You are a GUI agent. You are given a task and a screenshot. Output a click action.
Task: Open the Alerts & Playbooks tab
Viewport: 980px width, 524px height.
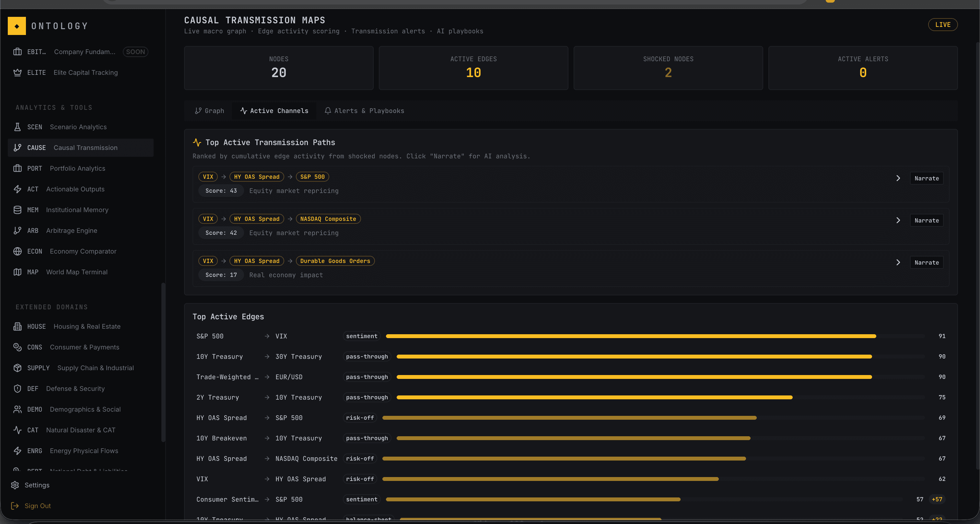(364, 111)
